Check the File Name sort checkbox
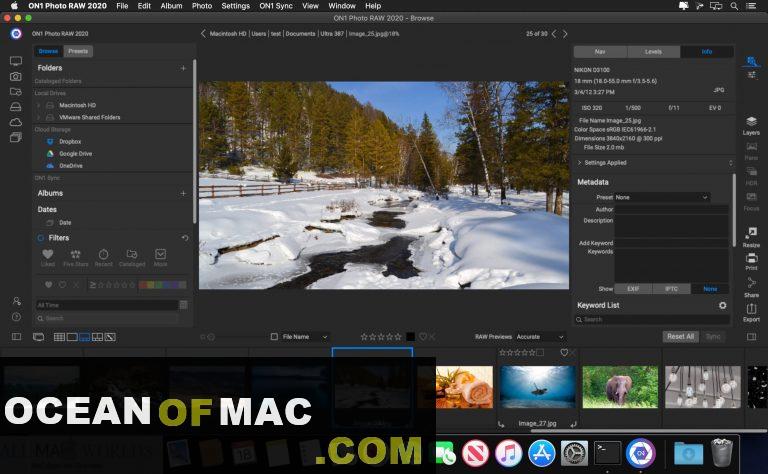 274,336
